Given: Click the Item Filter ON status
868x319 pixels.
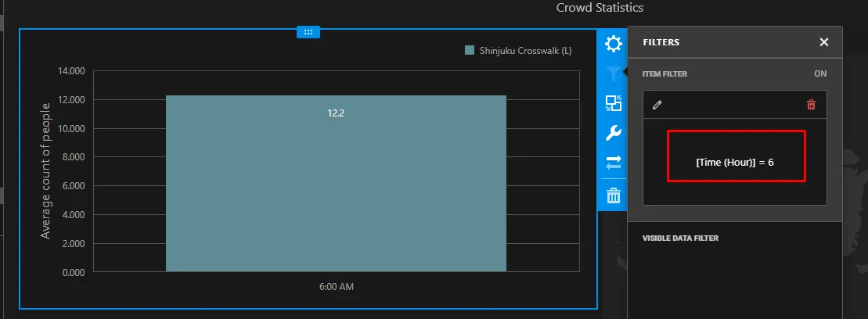Looking at the screenshot, I should (x=819, y=73).
